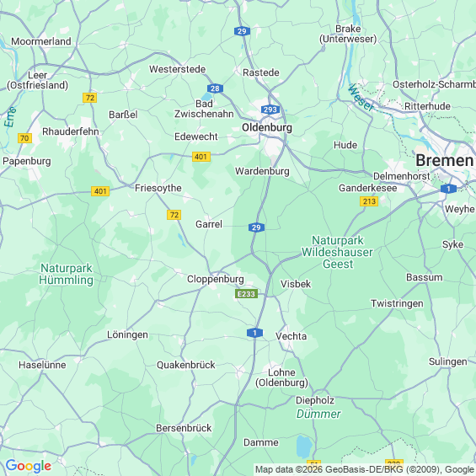Click the Naturpark Hümmling label
The image size is (476, 476).
[x=67, y=274]
